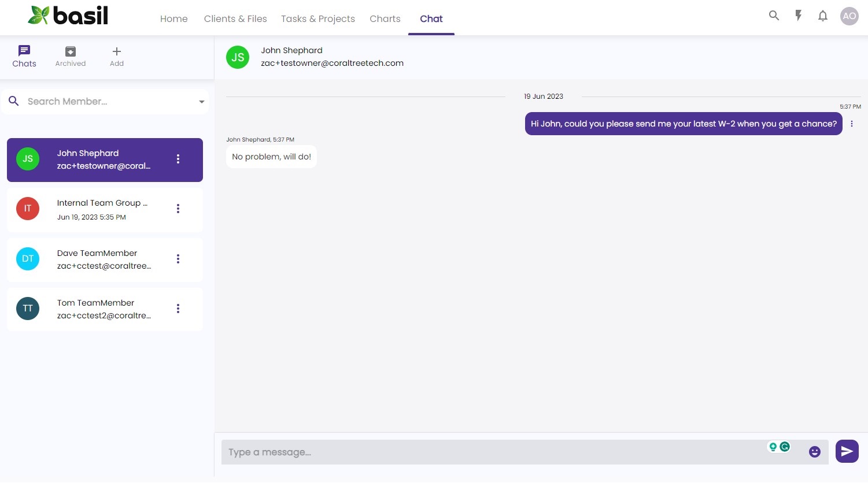Open the emoji picker in message box
Viewport: 868px width, 483px height.
(x=814, y=452)
